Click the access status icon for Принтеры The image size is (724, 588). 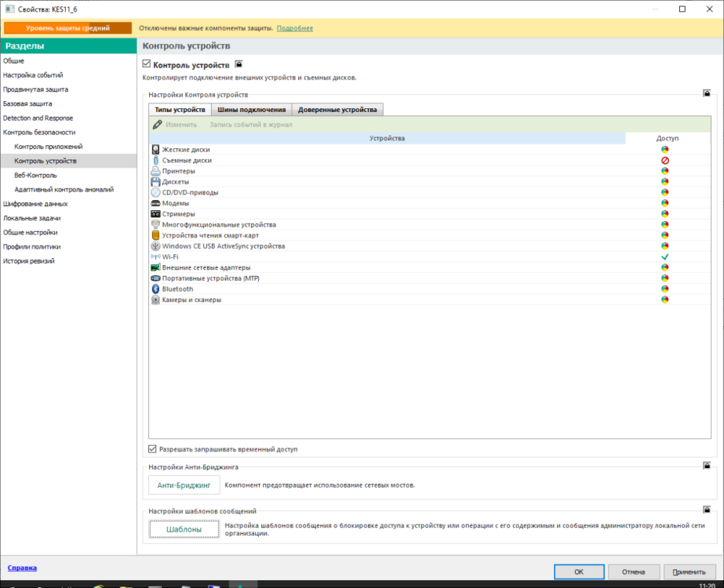coord(665,171)
